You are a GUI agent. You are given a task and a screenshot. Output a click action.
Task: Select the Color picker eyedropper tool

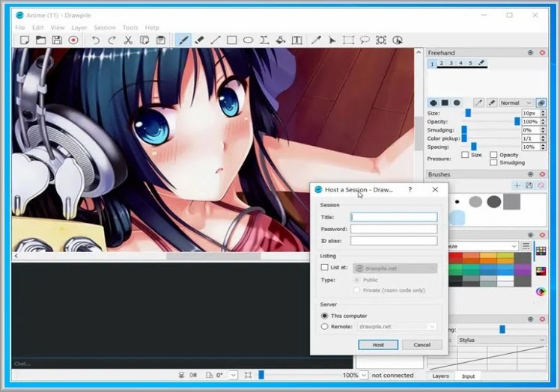(316, 40)
